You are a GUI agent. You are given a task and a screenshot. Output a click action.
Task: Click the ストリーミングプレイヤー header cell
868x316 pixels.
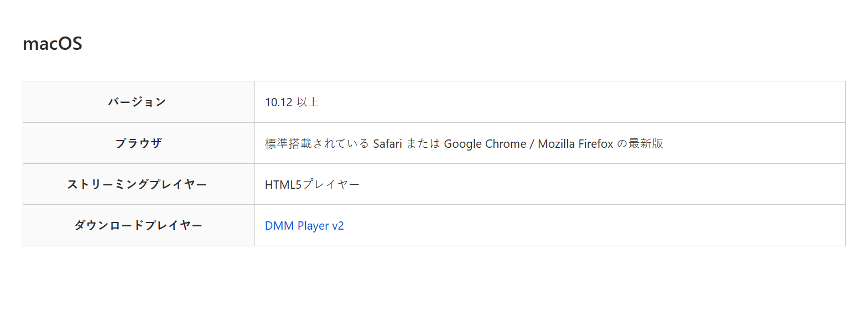pos(137,184)
